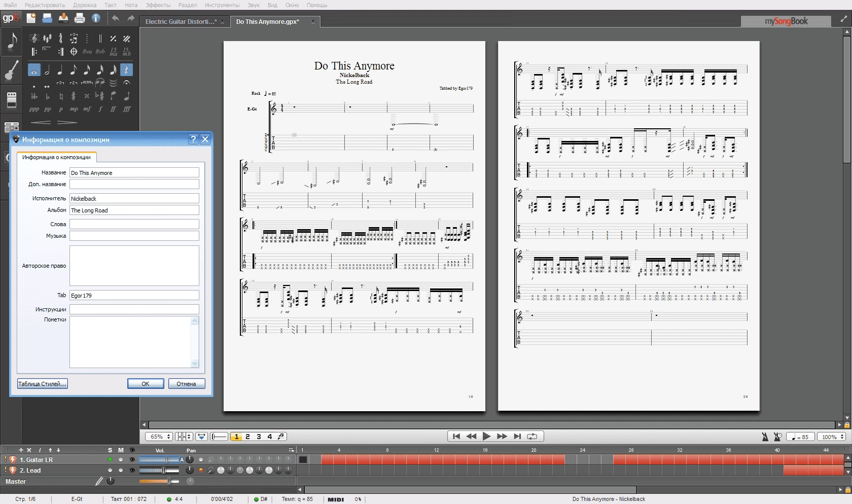Start playback with the play button
The height and width of the screenshot is (504, 852).
(x=486, y=437)
